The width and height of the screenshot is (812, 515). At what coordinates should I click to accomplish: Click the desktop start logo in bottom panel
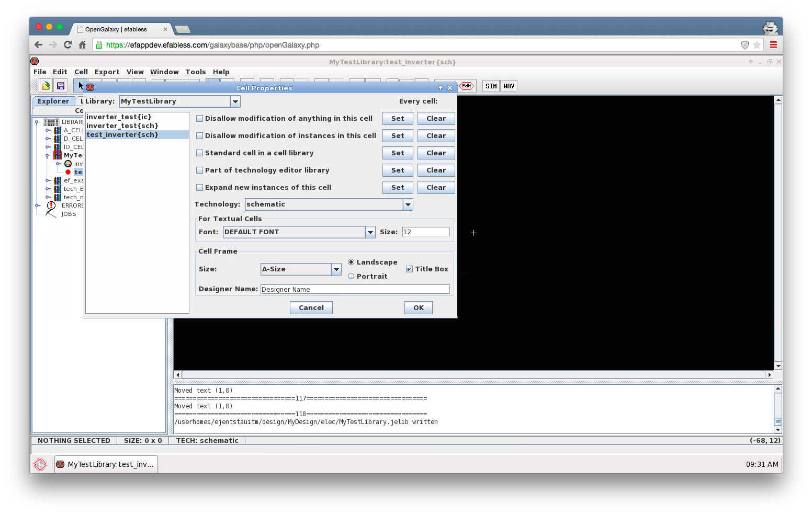pos(40,464)
